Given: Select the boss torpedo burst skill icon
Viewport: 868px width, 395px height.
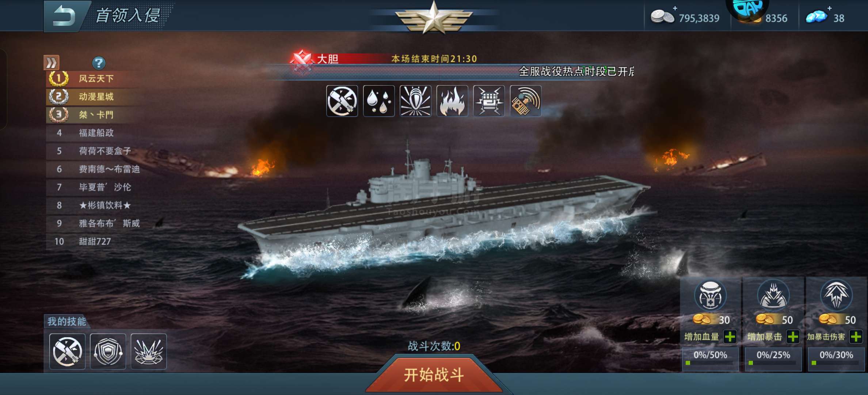Looking at the screenshot, I should click(415, 101).
